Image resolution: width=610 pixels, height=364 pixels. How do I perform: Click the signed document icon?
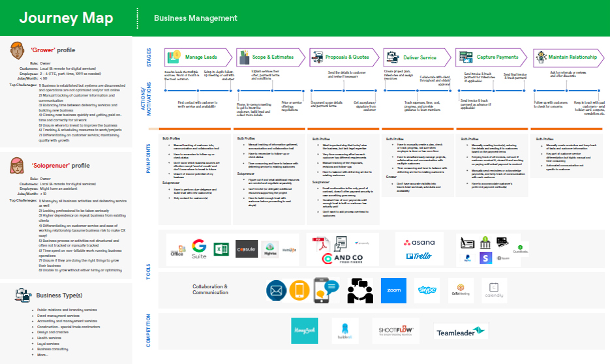coord(341,243)
